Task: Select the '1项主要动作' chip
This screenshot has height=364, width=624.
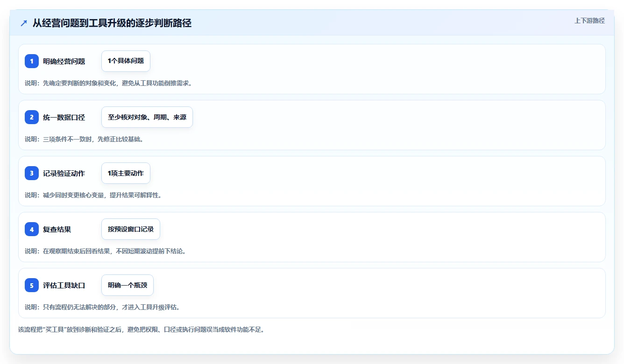Action: 126,173
